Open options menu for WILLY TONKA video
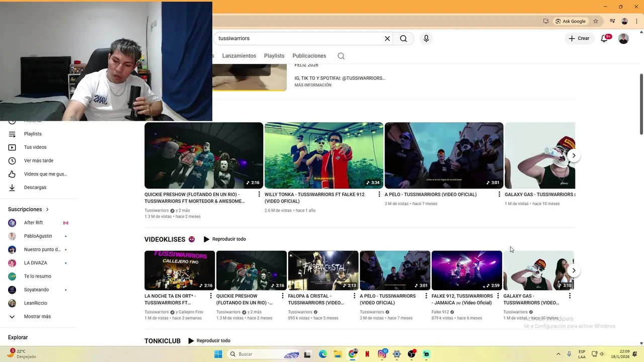 pyautogui.click(x=379, y=194)
